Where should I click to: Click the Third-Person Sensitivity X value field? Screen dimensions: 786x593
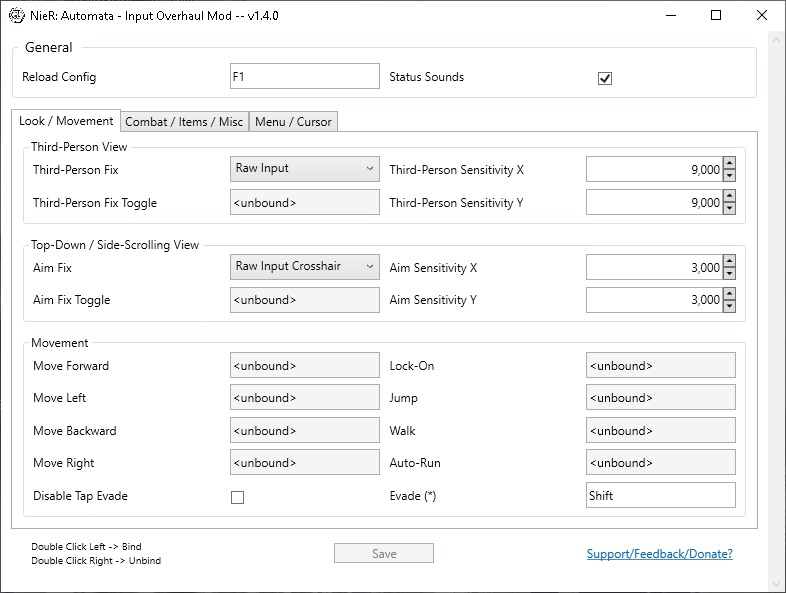(654, 169)
